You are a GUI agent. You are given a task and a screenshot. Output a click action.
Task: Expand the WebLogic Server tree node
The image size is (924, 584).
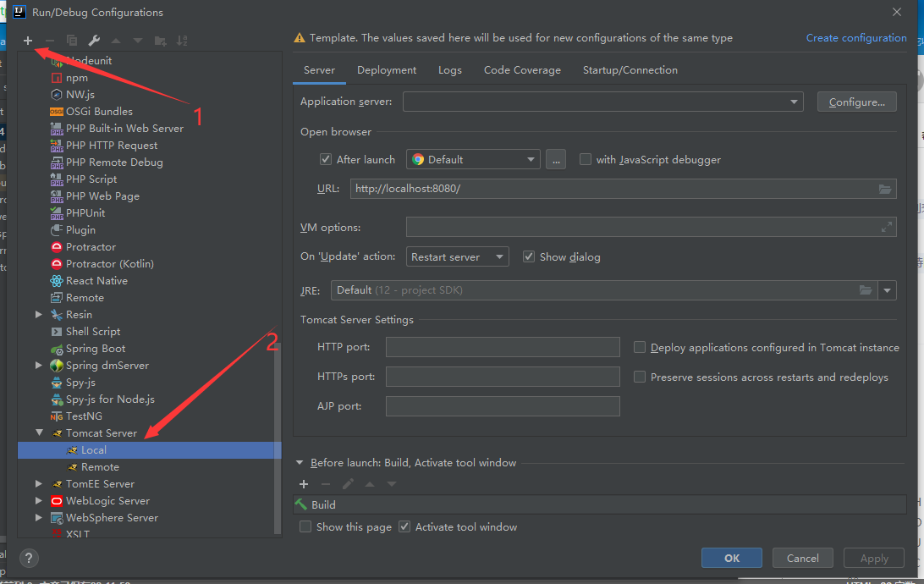coord(39,501)
